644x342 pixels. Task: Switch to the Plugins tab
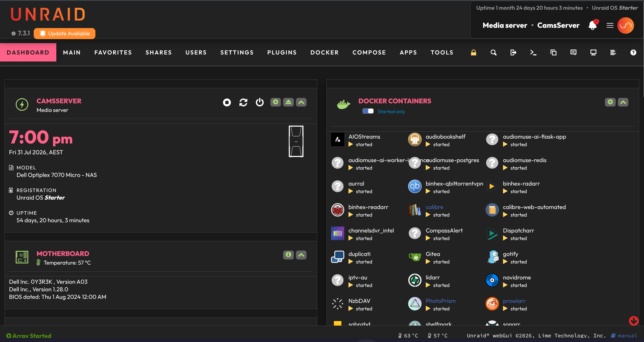(282, 52)
